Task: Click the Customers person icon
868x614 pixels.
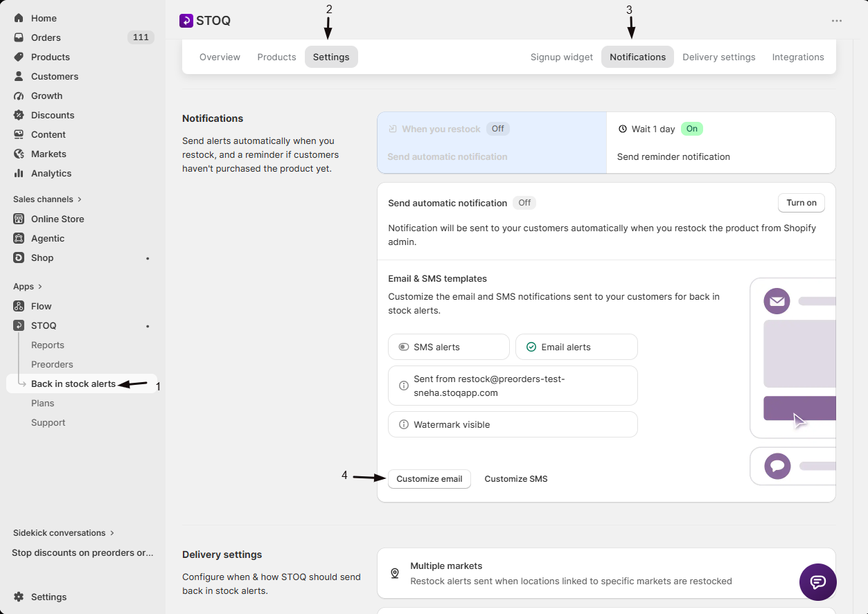Action: (x=19, y=76)
